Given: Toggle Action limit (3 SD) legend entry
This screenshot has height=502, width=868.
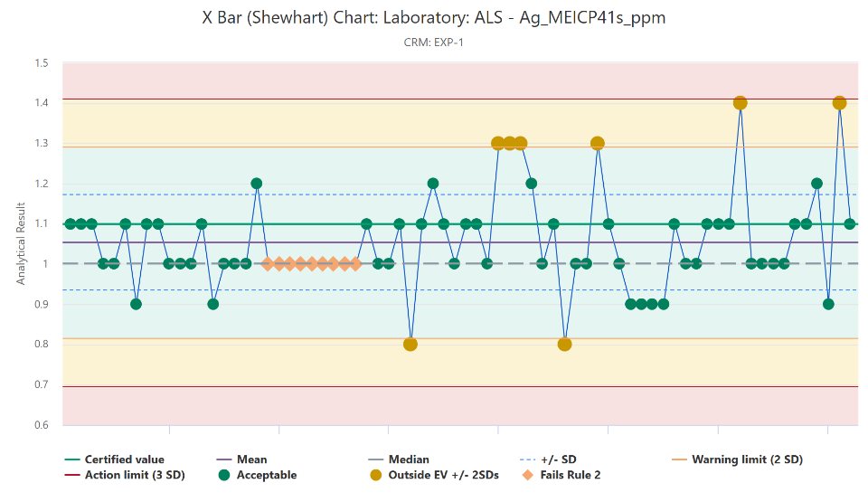Looking at the screenshot, I should point(125,475).
